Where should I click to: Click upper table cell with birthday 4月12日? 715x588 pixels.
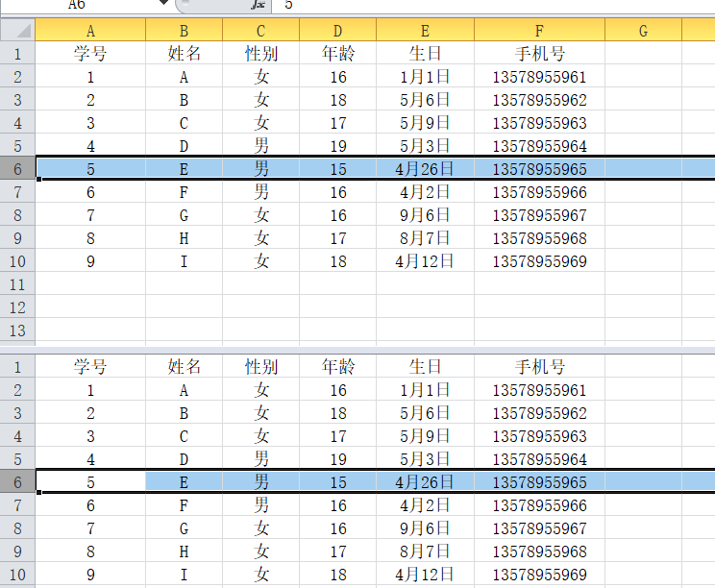point(424,261)
